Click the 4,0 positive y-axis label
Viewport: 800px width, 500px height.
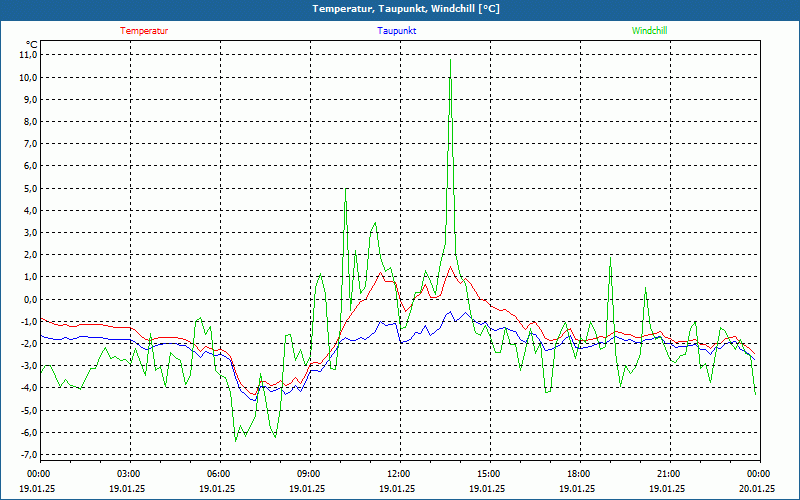(x=30, y=211)
